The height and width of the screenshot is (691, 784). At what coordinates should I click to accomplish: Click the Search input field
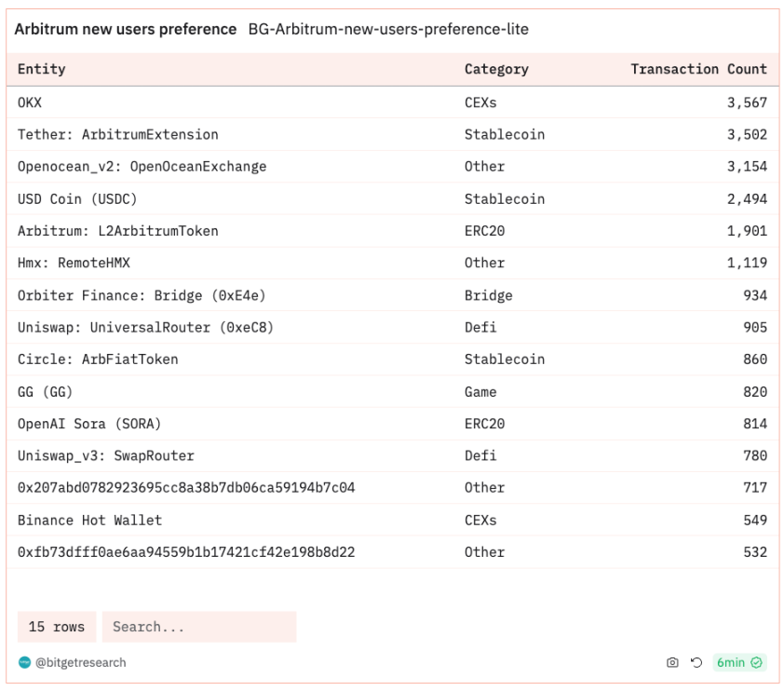199,627
